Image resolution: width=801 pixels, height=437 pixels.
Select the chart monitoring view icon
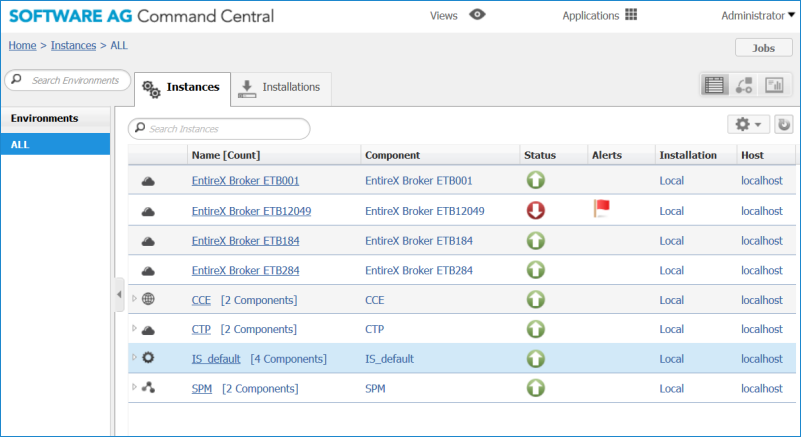(774, 85)
